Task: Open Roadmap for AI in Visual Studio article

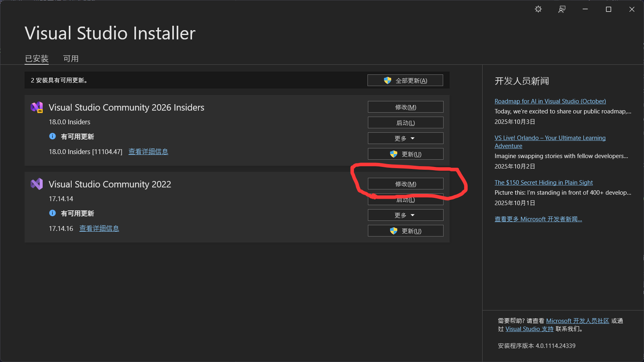Action: [550, 101]
